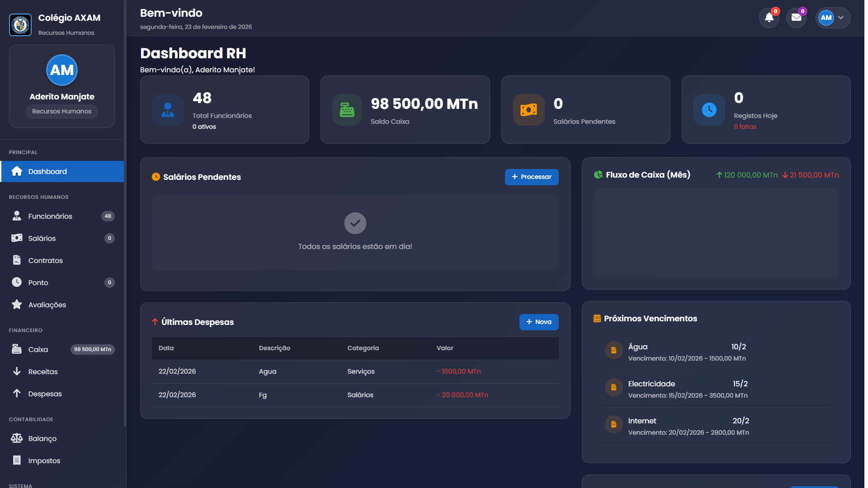868x488 pixels.
Task: Open the Contratos sidebar entry
Action: point(45,260)
